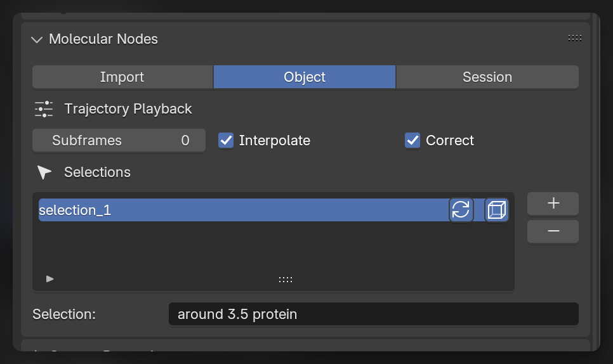Uncheck the Correct checkbox
613x364 pixels.
tap(412, 140)
